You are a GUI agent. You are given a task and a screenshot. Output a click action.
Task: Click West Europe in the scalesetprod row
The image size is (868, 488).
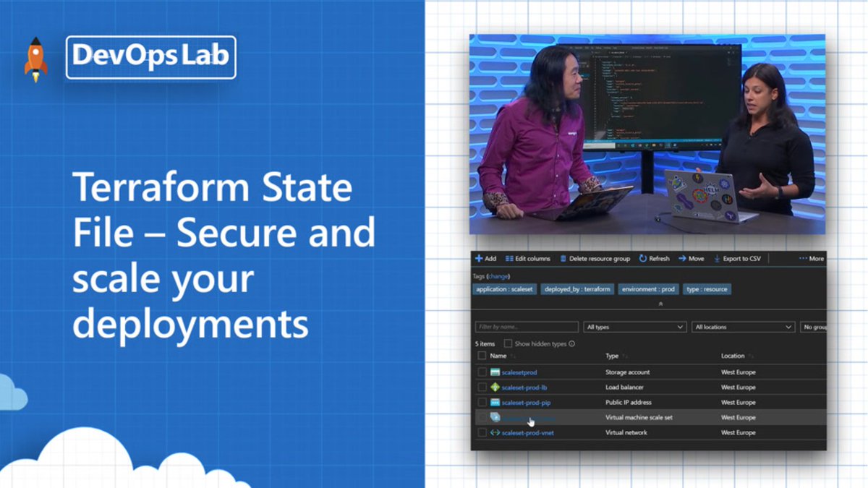coord(739,372)
